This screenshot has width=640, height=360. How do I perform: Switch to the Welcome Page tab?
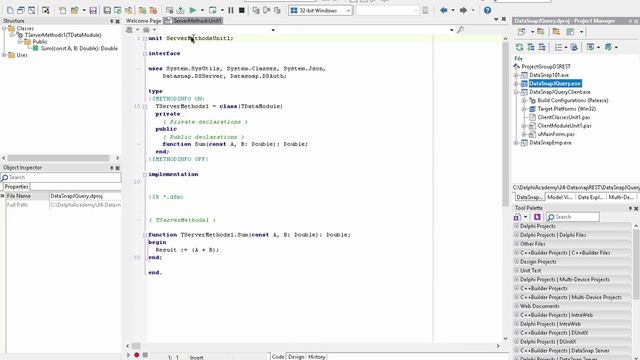(143, 21)
